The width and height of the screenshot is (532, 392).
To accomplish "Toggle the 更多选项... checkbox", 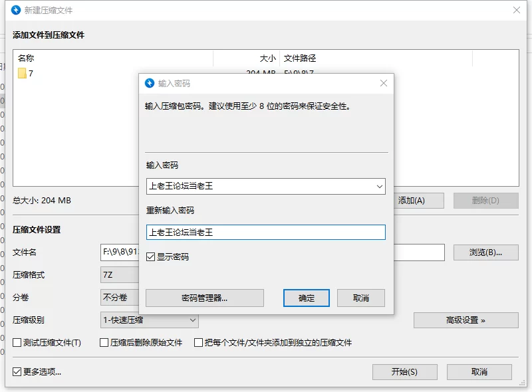I will (17, 371).
